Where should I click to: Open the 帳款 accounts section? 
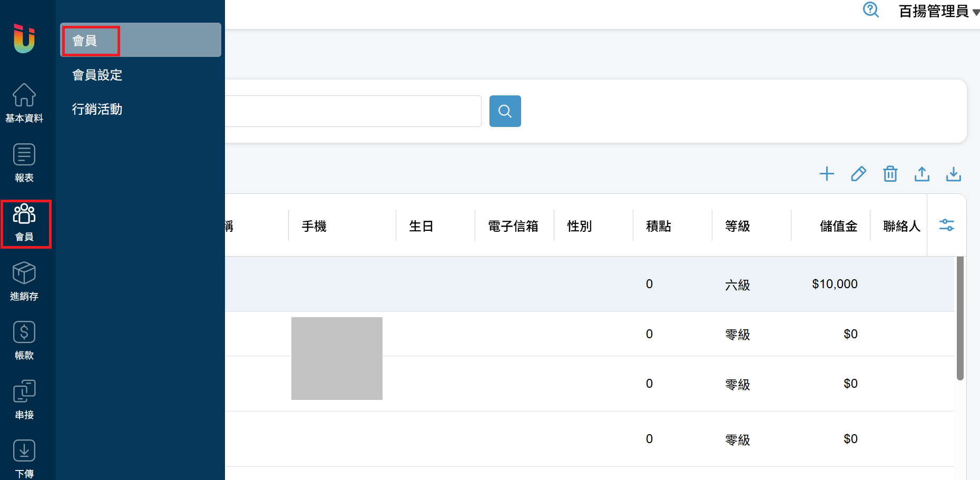coord(24,340)
